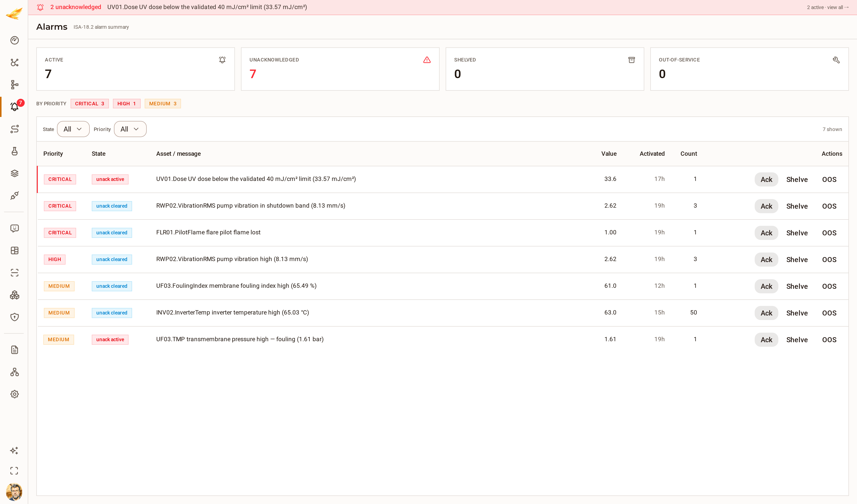Click the bell icon on the Active card
This screenshot has width=857, height=504.
point(222,60)
